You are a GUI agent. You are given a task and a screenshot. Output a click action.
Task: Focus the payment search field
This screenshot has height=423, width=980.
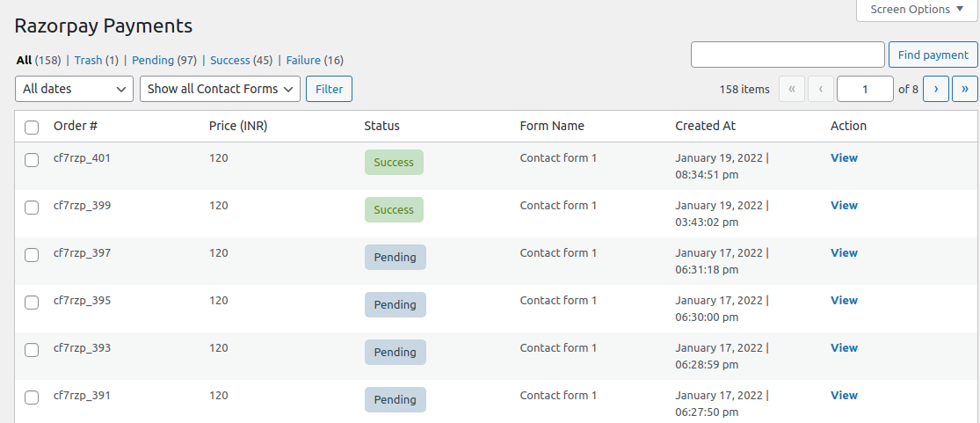[788, 55]
